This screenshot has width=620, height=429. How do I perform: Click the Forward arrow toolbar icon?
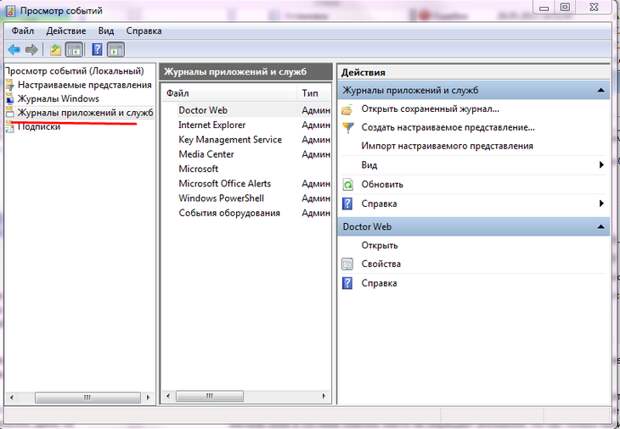32,50
